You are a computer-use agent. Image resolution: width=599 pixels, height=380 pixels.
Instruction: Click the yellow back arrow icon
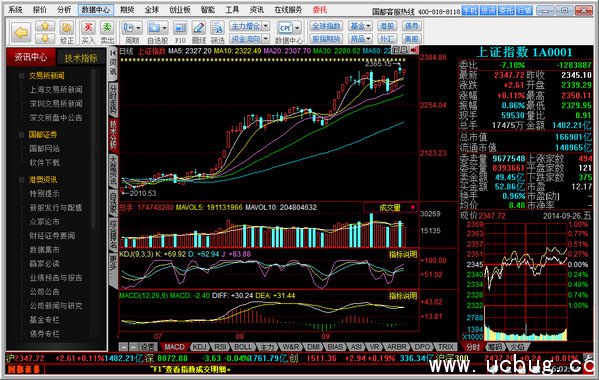(21, 32)
